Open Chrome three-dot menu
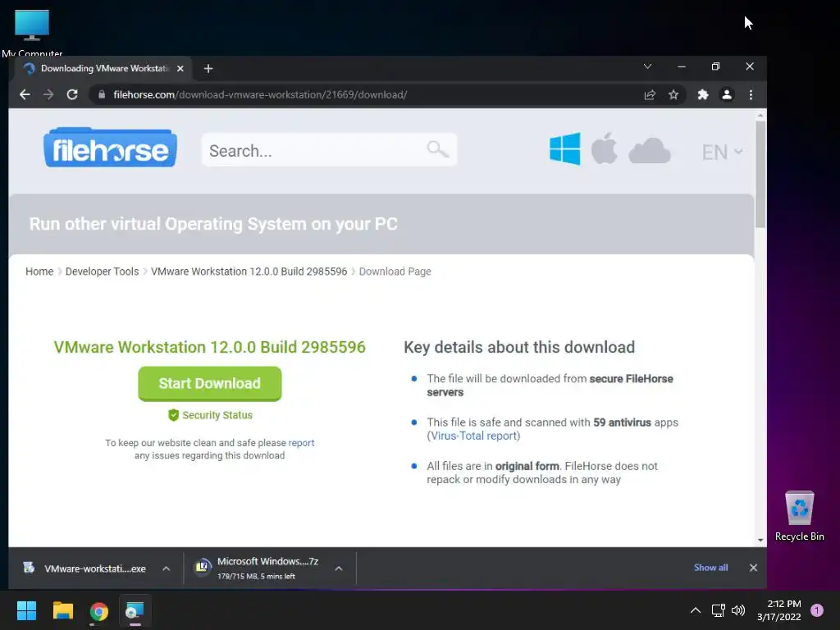Viewport: 840px width, 630px height. [751, 95]
